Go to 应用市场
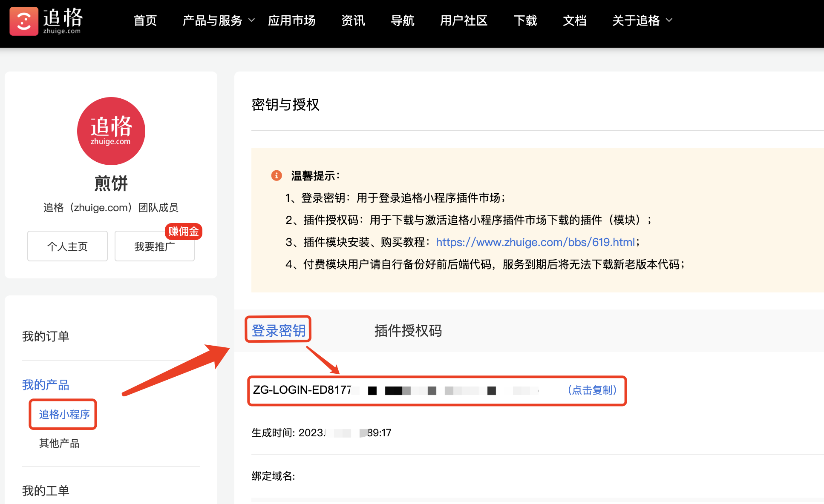 [292, 20]
